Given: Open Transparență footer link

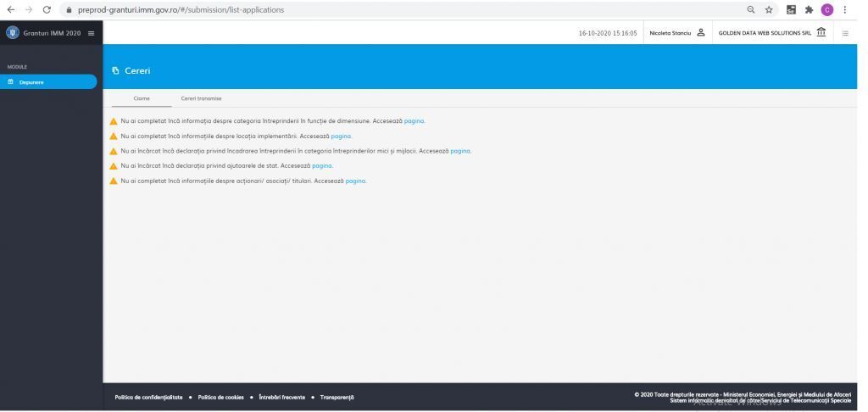Looking at the screenshot, I should coord(337,397).
